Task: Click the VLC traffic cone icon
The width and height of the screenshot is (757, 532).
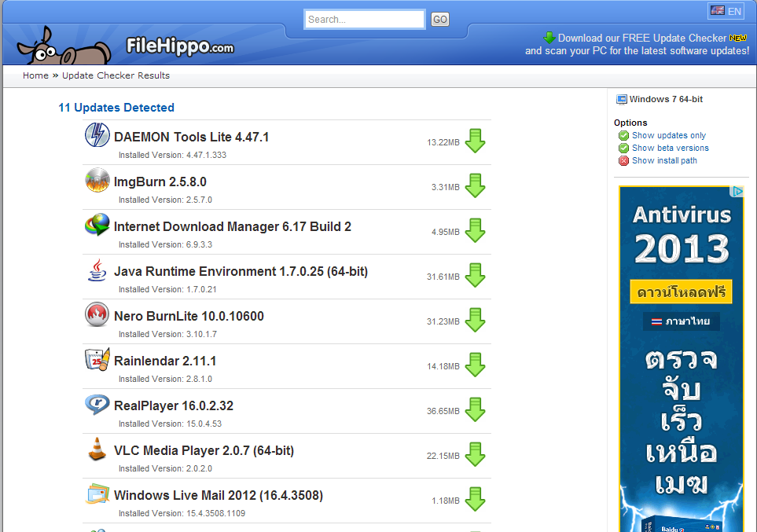Action: tap(97, 449)
